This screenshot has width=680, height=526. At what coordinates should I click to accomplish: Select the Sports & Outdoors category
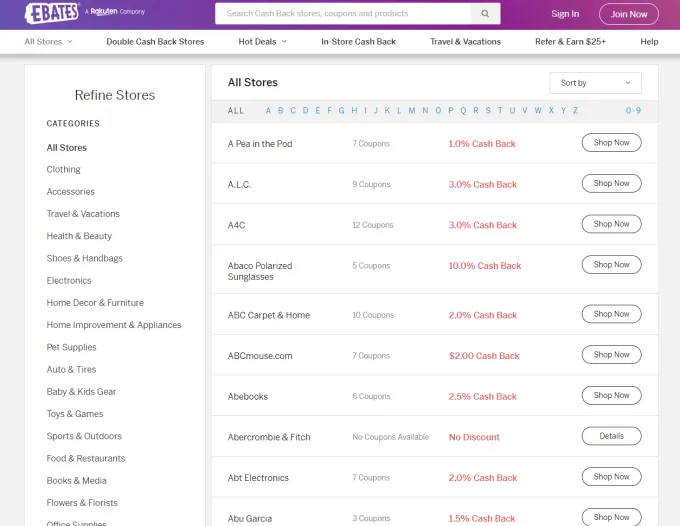[84, 436]
